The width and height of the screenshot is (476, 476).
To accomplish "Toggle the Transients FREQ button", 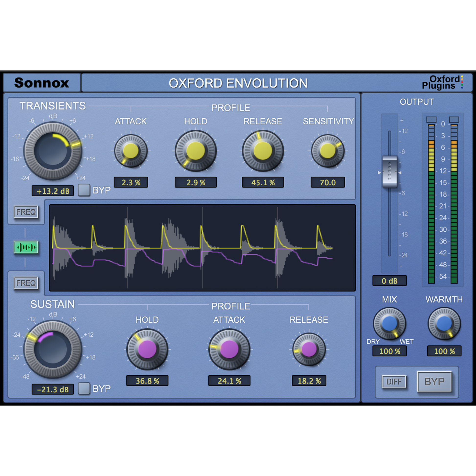I will coord(26,212).
